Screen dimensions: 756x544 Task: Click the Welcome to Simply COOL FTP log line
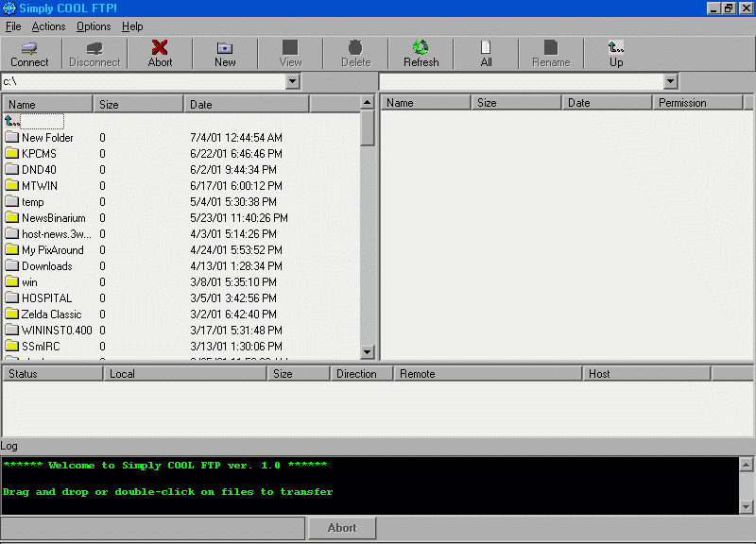164,465
